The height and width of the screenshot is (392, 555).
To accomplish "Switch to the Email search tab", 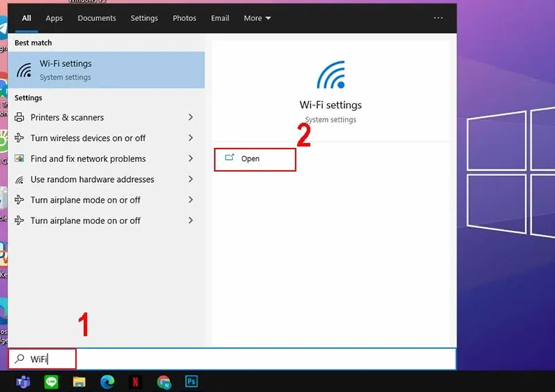I will [220, 18].
